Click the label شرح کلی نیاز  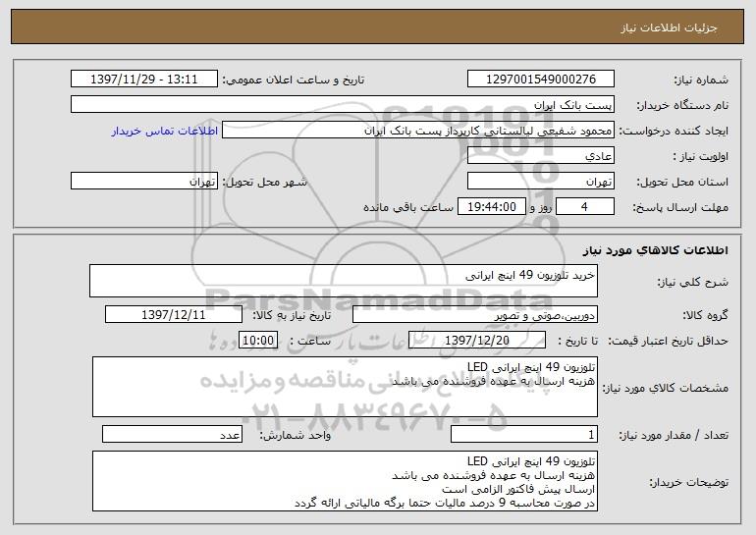[x=693, y=282]
